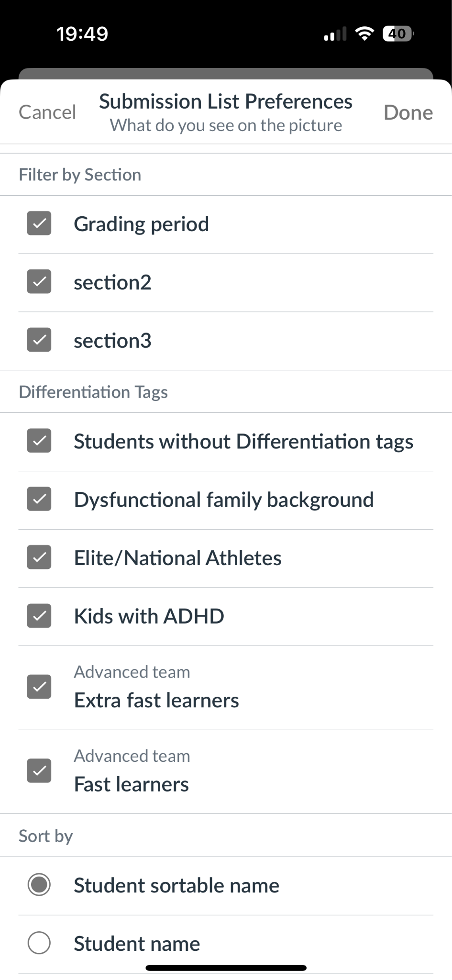Tap Cancel to discard preferences
This screenshot has height=980, width=452.
coord(47,112)
